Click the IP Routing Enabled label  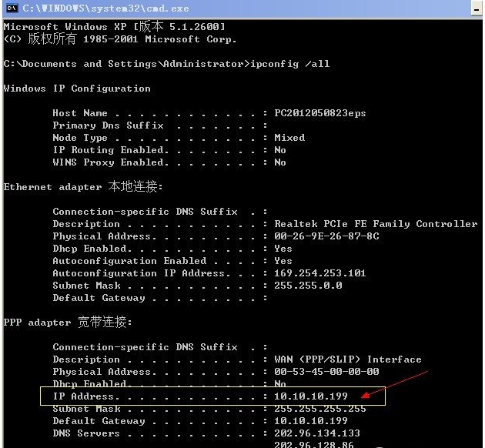point(110,150)
